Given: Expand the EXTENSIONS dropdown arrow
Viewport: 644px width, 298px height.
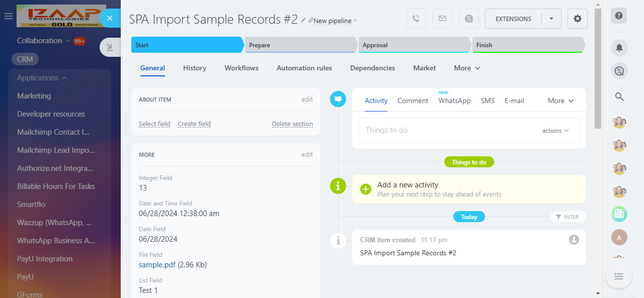Looking at the screenshot, I should [x=551, y=19].
